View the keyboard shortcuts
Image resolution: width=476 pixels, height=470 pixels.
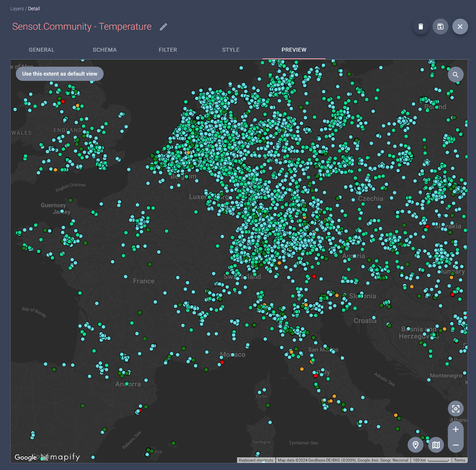pyautogui.click(x=256, y=460)
